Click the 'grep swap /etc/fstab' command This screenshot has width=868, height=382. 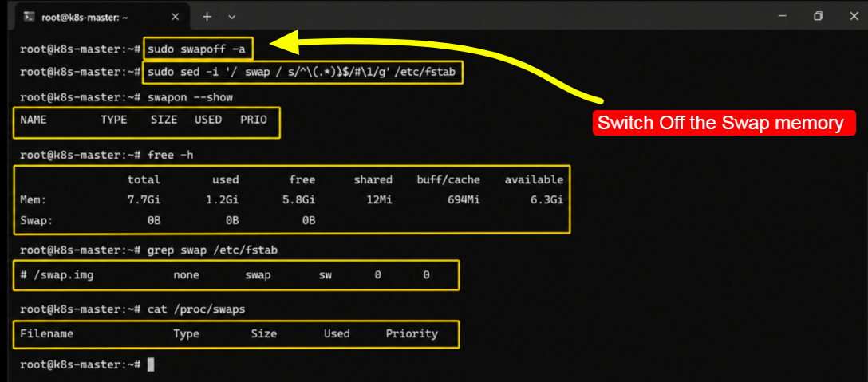[212, 250]
